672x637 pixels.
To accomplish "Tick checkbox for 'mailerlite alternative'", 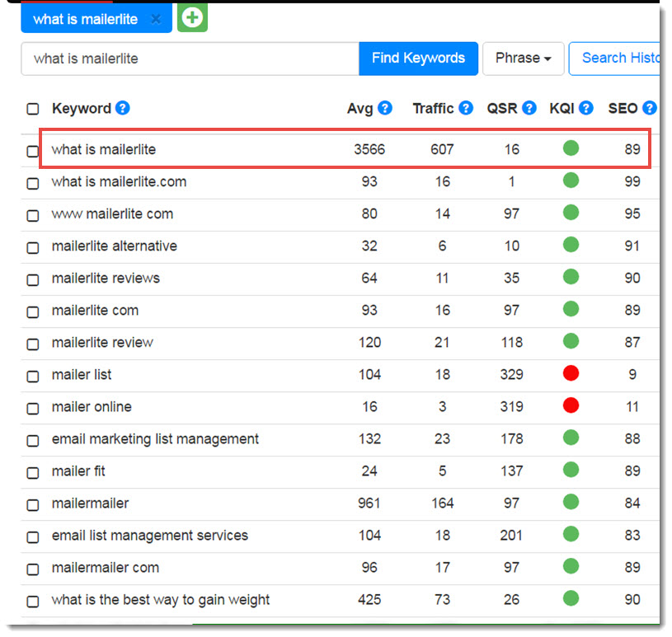I will (33, 247).
